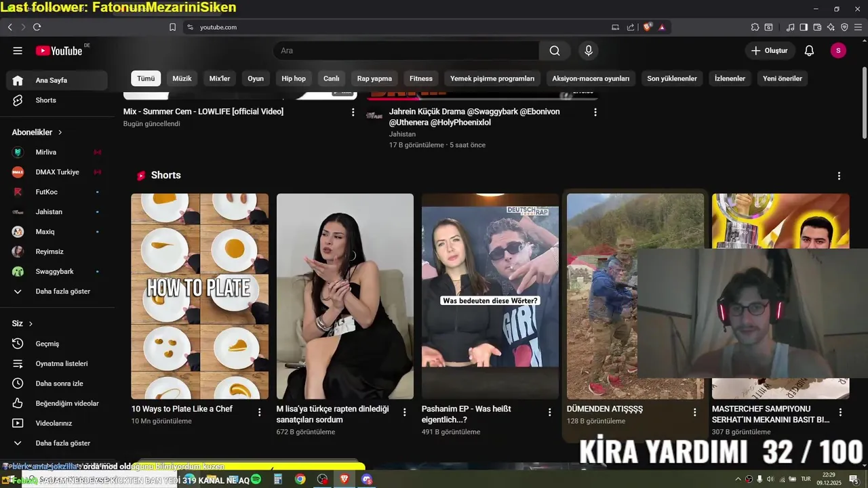Screen dimensions: 868x488
Task: Open the Mirliva subscription channel
Action: coord(57,152)
